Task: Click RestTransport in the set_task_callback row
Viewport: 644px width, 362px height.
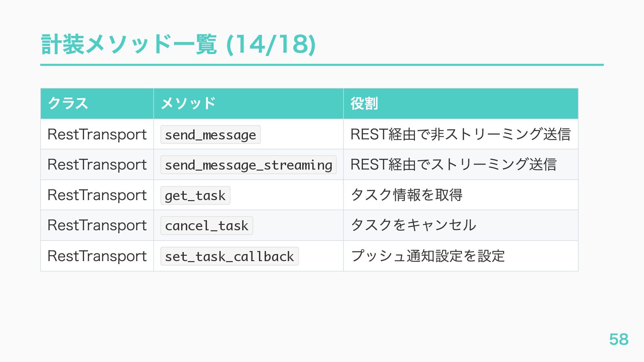Action: click(x=97, y=256)
